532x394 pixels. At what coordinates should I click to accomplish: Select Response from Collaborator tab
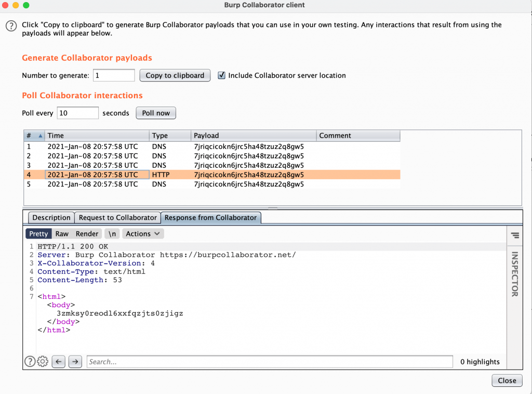click(x=211, y=217)
